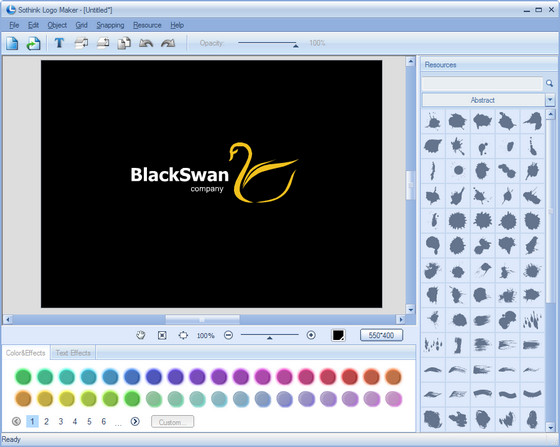Image resolution: width=560 pixels, height=447 pixels.
Task: Click the resources search input field
Action: (482, 83)
